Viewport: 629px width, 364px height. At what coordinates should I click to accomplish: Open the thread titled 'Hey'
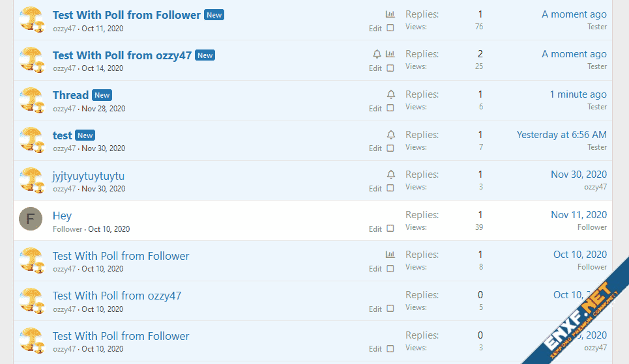click(x=62, y=216)
